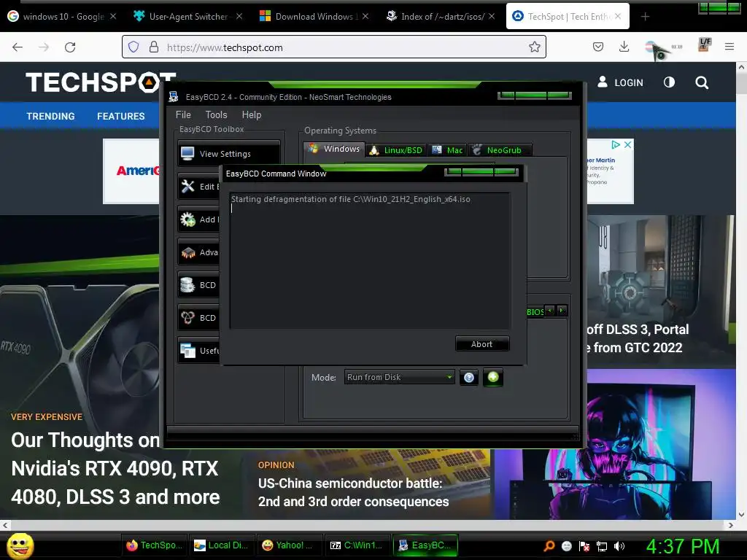Viewport: 747px width, 560px height.
Task: Bookmark this page with the star icon
Action: click(x=535, y=47)
